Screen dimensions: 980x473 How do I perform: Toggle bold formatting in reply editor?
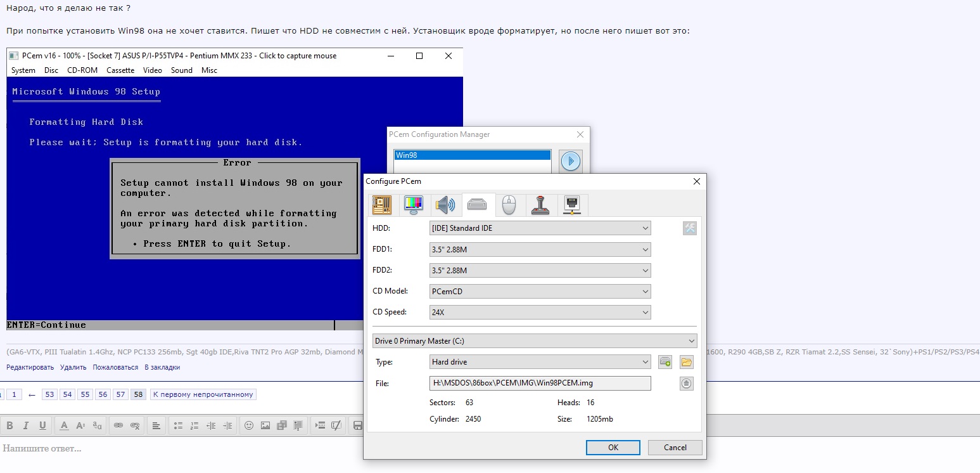(x=10, y=425)
